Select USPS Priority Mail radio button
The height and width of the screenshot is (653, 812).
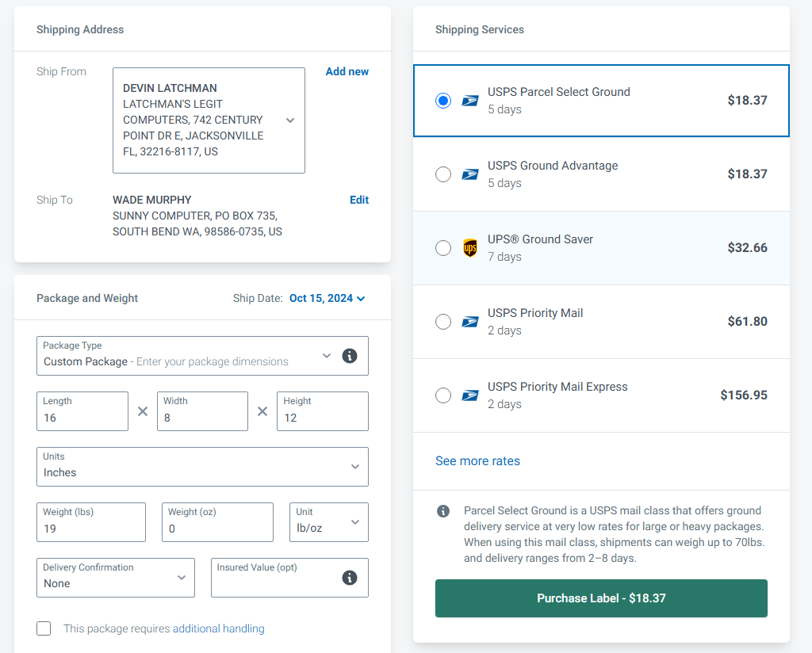[443, 322]
